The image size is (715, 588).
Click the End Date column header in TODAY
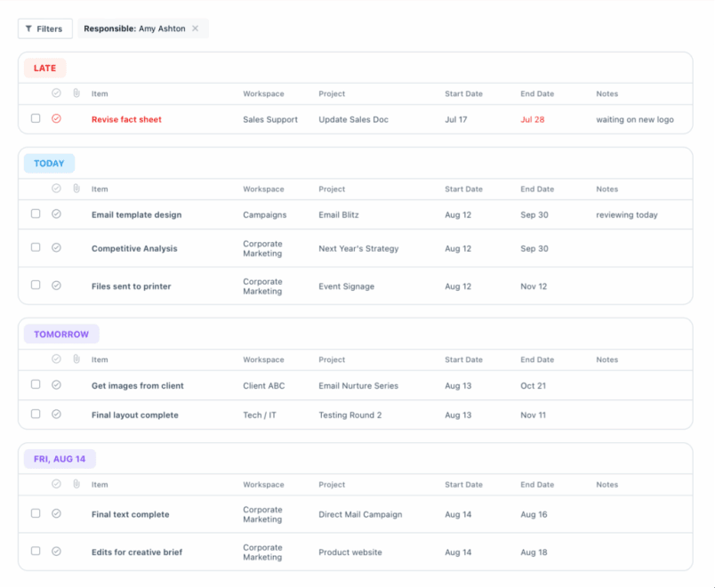(x=536, y=189)
